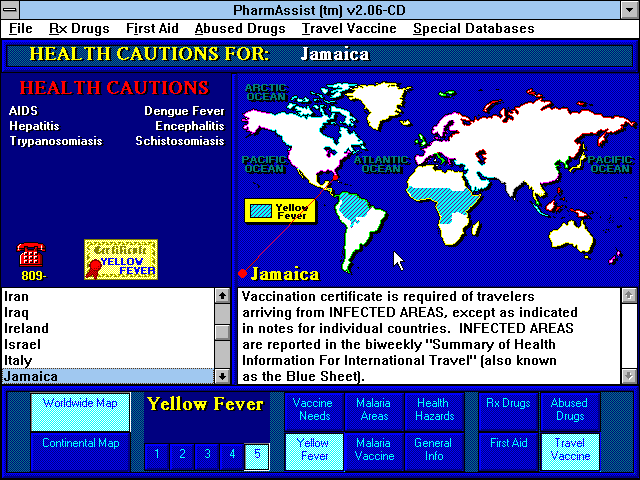Click the Health Hazards button
This screenshot has width=640, height=480.
coord(434,412)
